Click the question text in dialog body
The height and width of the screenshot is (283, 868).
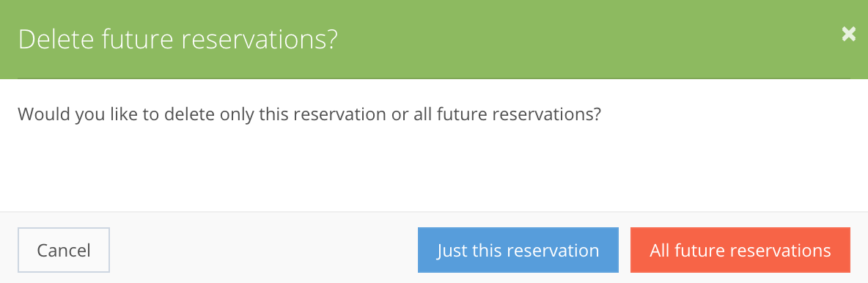(309, 114)
